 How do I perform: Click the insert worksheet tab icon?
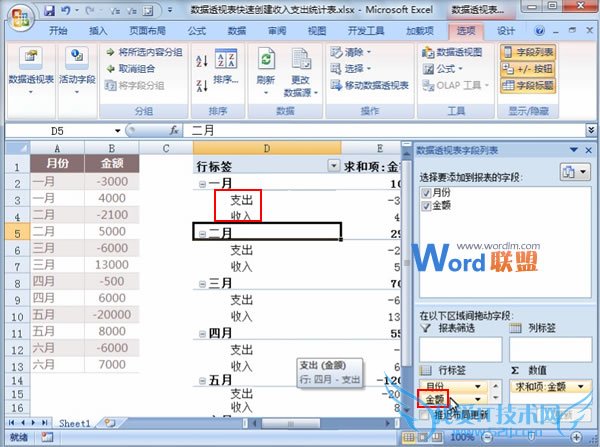(110, 423)
